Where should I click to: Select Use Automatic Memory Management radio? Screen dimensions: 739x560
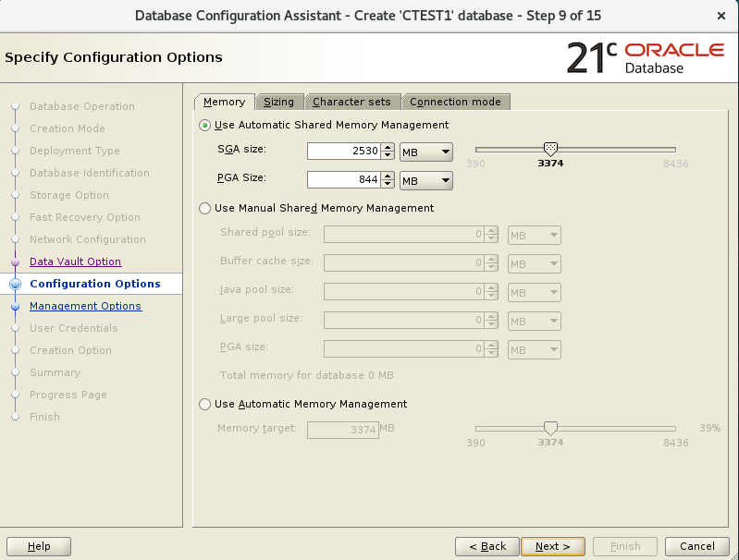205,404
